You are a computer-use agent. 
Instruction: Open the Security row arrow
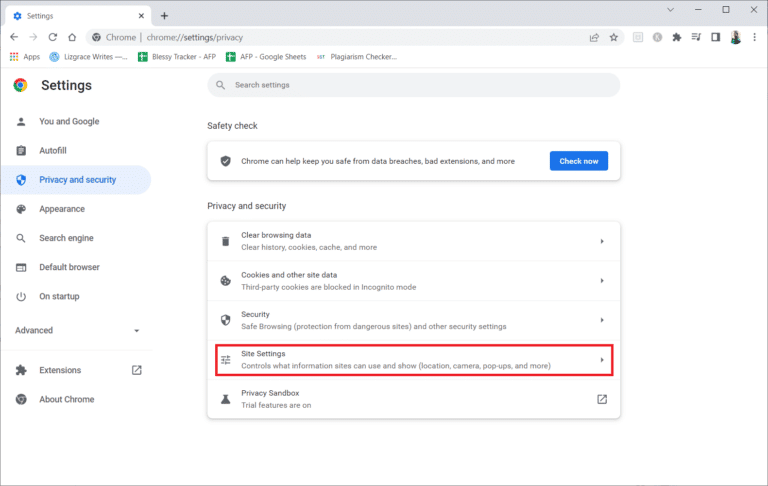(602, 320)
